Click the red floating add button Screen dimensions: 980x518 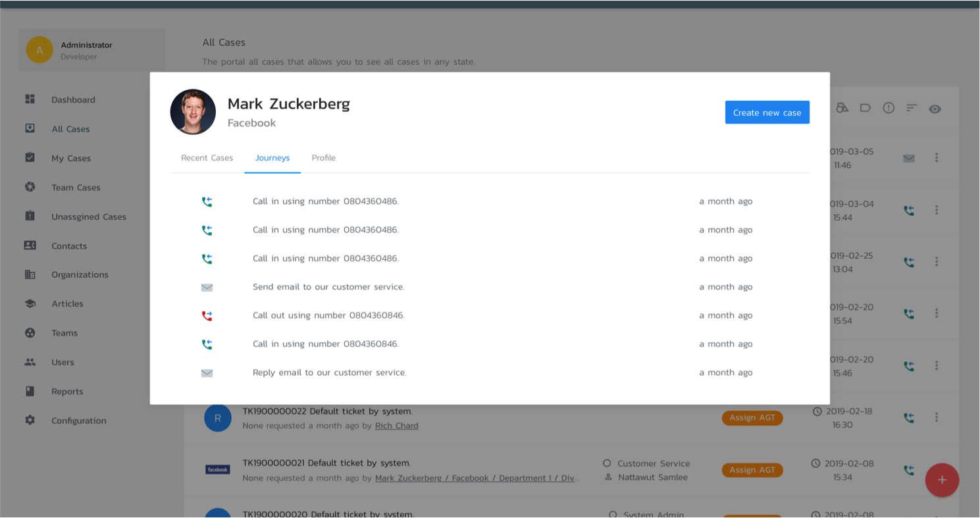(942, 480)
